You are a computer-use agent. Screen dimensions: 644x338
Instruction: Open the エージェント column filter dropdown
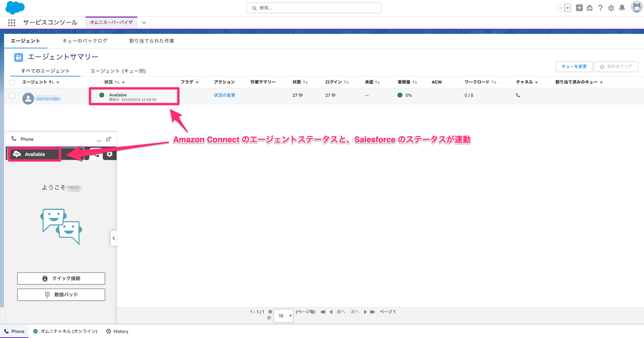pyautogui.click(x=57, y=82)
